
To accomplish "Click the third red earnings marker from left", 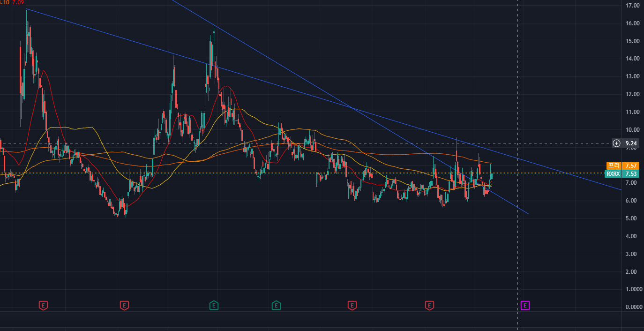I will click(x=352, y=306).
